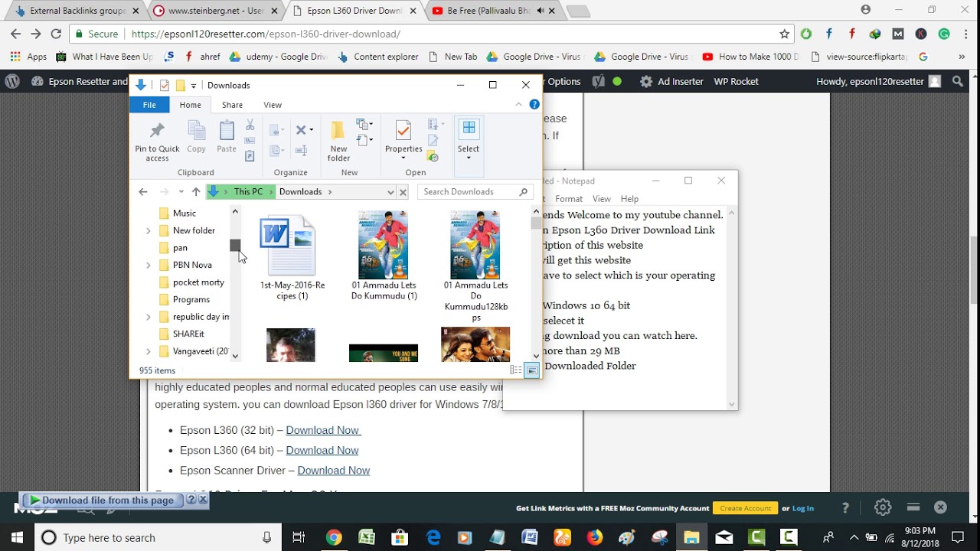Open Google Chrome from the taskbar
Image resolution: width=980 pixels, height=551 pixels.
click(333, 537)
